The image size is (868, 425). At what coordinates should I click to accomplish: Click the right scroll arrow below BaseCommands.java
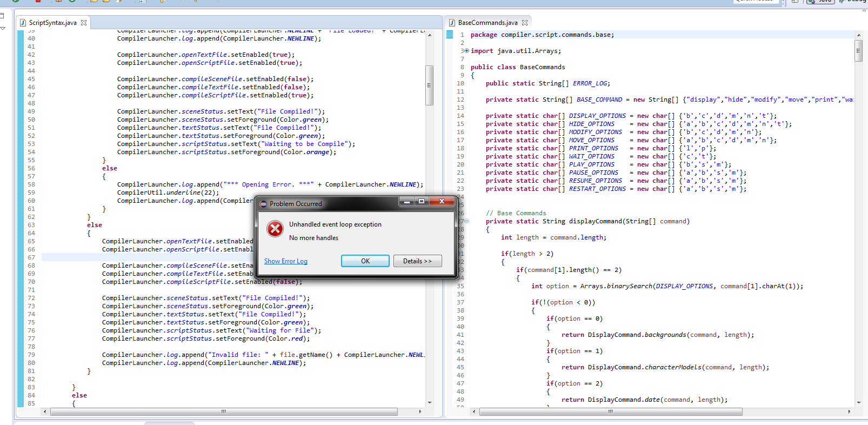pos(849,412)
